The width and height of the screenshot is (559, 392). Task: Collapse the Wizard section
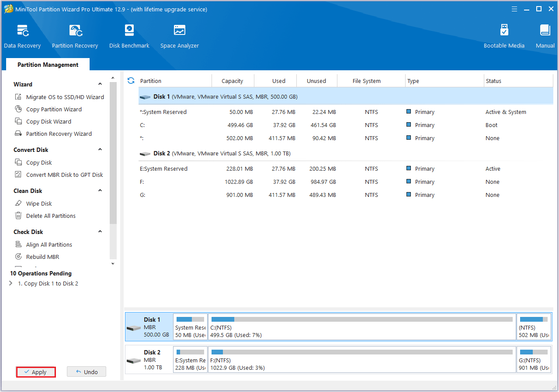[100, 83]
